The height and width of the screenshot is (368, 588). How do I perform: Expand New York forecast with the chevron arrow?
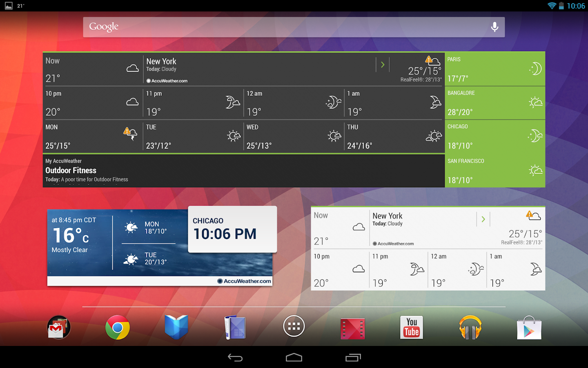coord(383,64)
